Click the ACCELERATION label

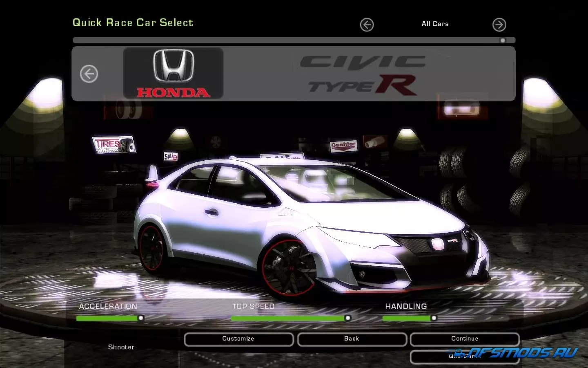[108, 306]
